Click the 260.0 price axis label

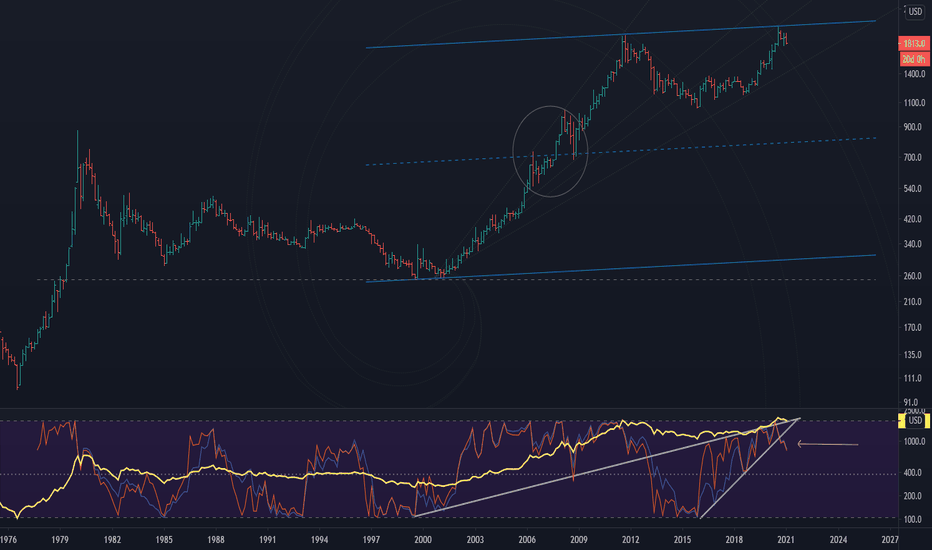pyautogui.click(x=914, y=276)
